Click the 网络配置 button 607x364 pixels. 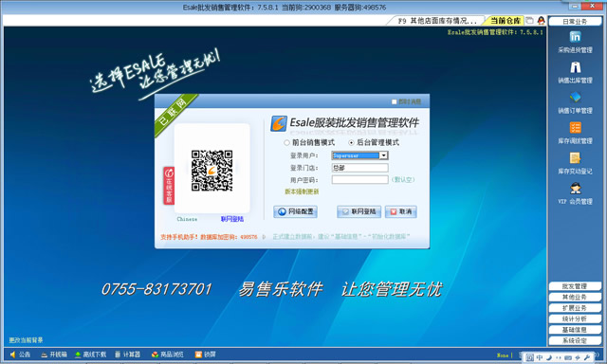pyautogui.click(x=295, y=211)
